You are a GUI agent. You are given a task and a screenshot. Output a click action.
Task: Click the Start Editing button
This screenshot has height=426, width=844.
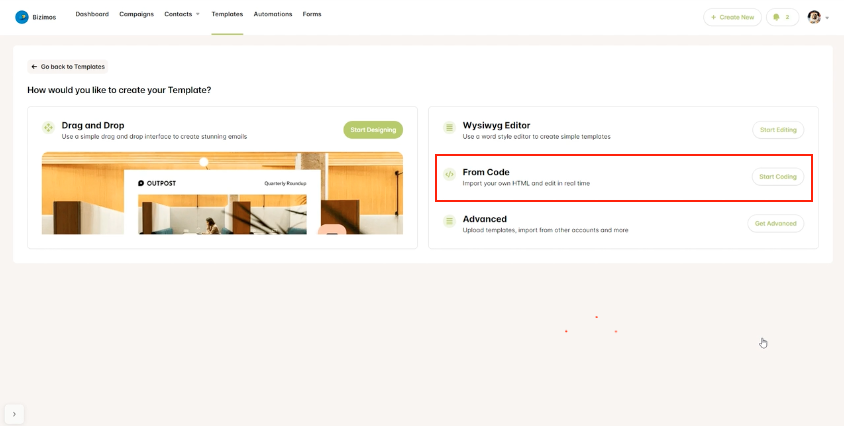point(777,130)
